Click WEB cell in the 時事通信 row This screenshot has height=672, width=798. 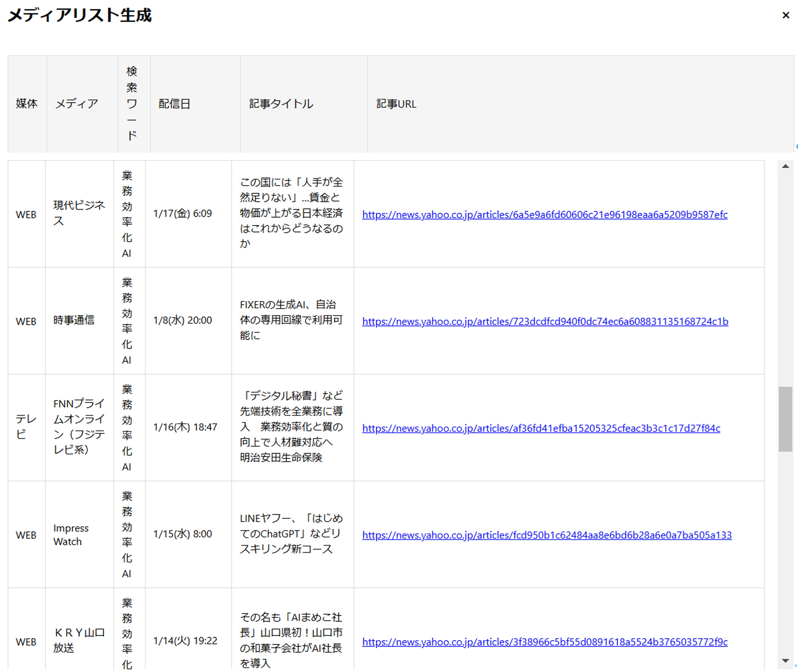click(x=26, y=321)
